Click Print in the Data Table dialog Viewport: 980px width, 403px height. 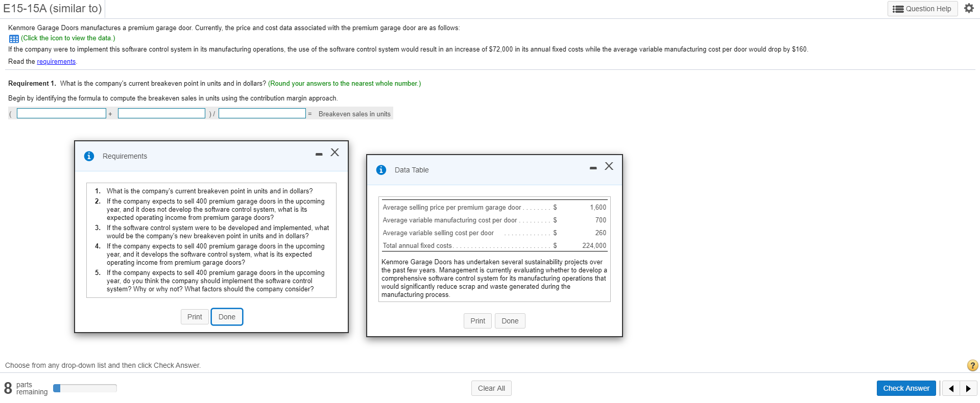478,321
